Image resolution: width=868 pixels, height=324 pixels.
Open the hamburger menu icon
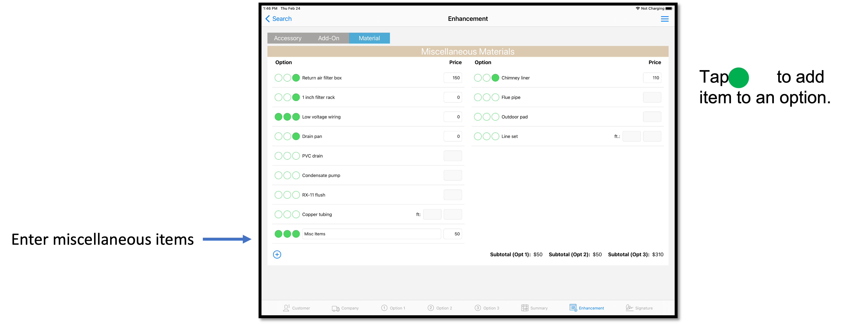[664, 19]
